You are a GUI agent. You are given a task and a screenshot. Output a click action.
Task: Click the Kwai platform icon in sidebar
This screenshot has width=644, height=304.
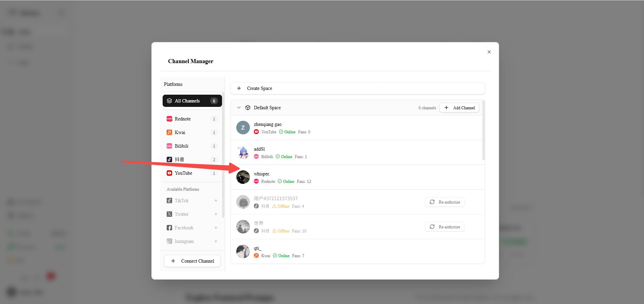tap(169, 132)
